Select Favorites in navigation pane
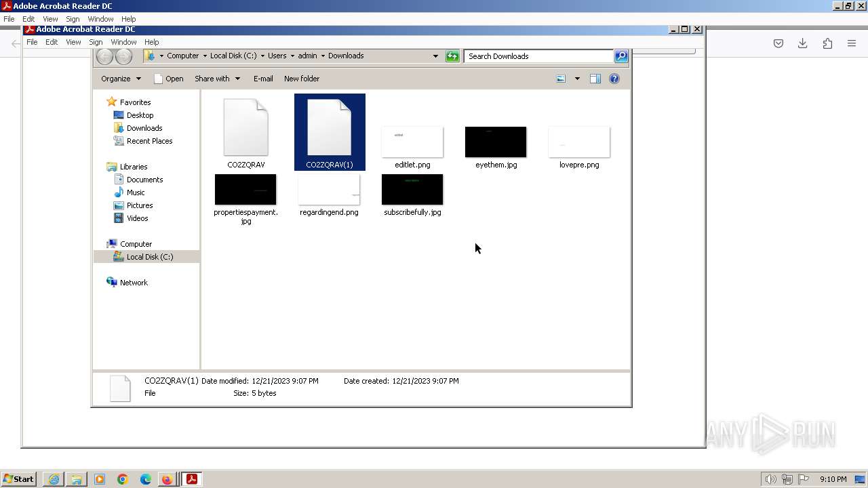The width and height of the screenshot is (868, 488). coord(135,102)
